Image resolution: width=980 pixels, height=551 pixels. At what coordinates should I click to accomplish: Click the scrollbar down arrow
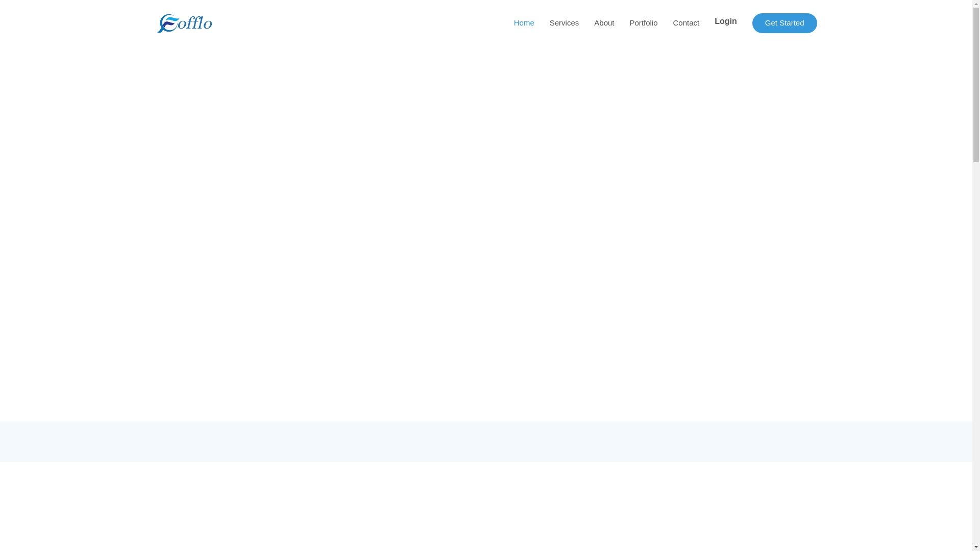[x=976, y=547]
